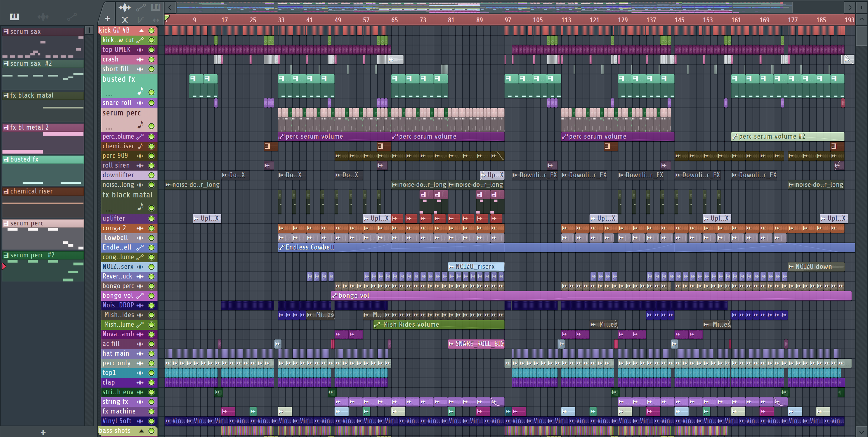Click the note icon on fx black matal track
This screenshot has width=868, height=437.
point(140,207)
